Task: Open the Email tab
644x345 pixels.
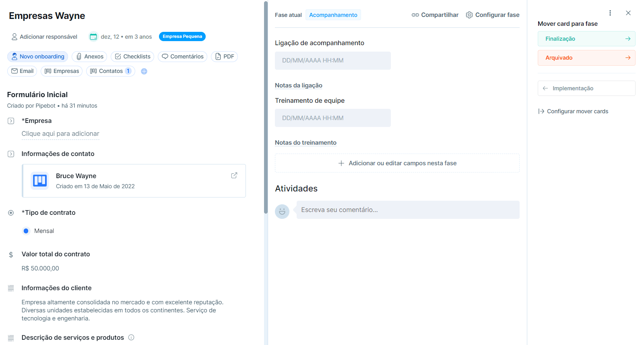Action: point(22,71)
